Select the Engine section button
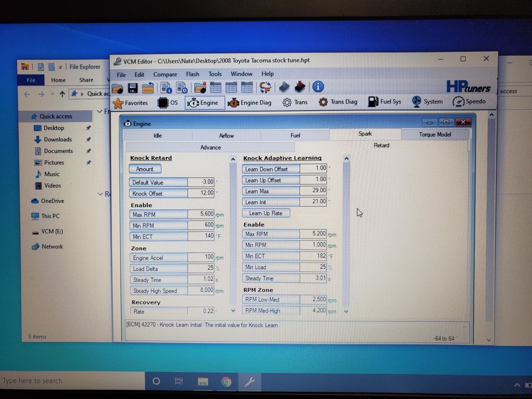 [204, 103]
